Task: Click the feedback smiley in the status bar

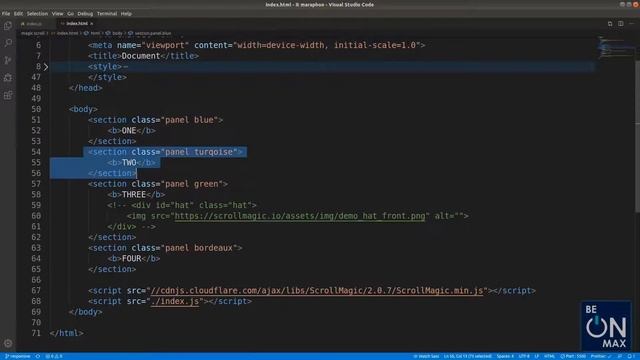Action: click(620, 356)
